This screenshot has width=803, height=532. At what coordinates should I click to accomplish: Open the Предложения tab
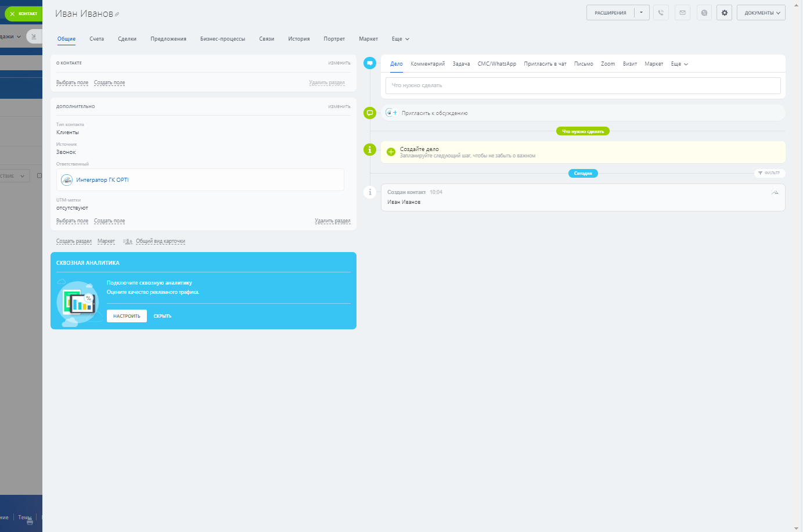[x=168, y=39]
